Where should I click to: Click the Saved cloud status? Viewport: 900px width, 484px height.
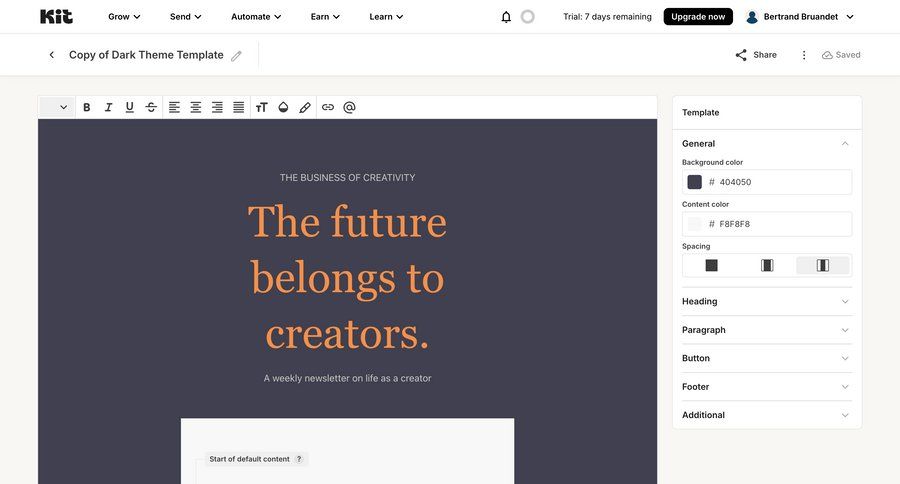click(x=841, y=55)
